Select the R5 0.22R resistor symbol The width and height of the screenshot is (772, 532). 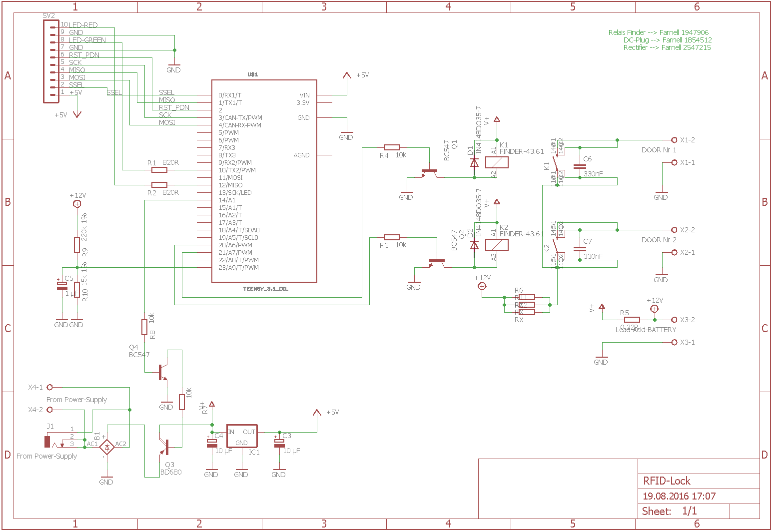(x=632, y=320)
